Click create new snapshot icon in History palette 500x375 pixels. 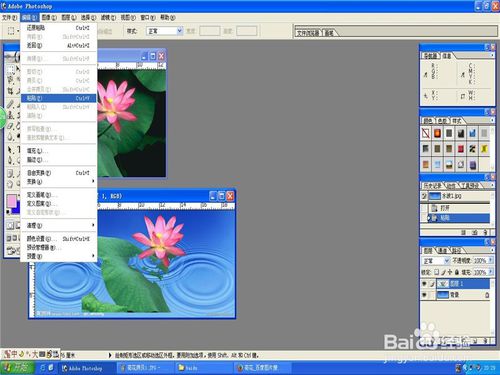point(475,232)
